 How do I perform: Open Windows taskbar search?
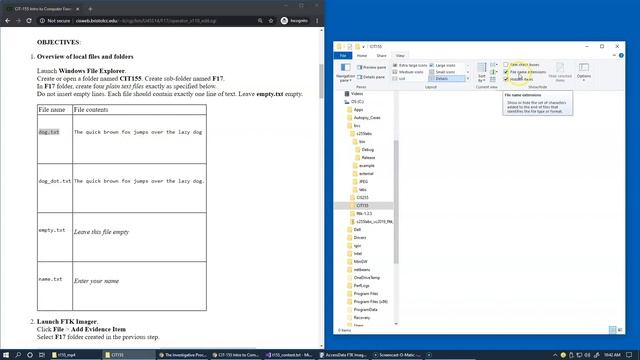coord(18,355)
